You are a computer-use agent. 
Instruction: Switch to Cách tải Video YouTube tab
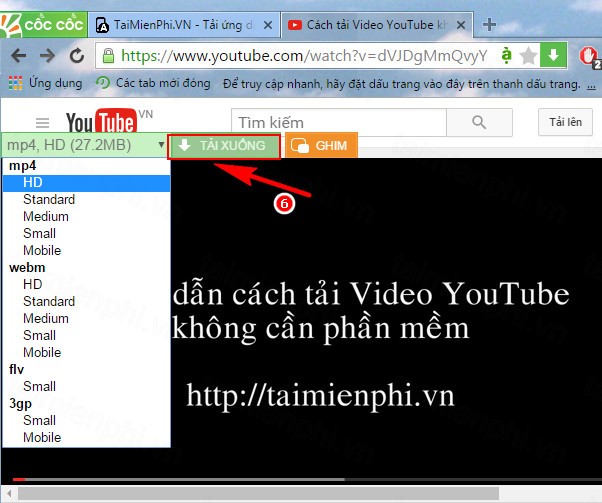(x=376, y=25)
